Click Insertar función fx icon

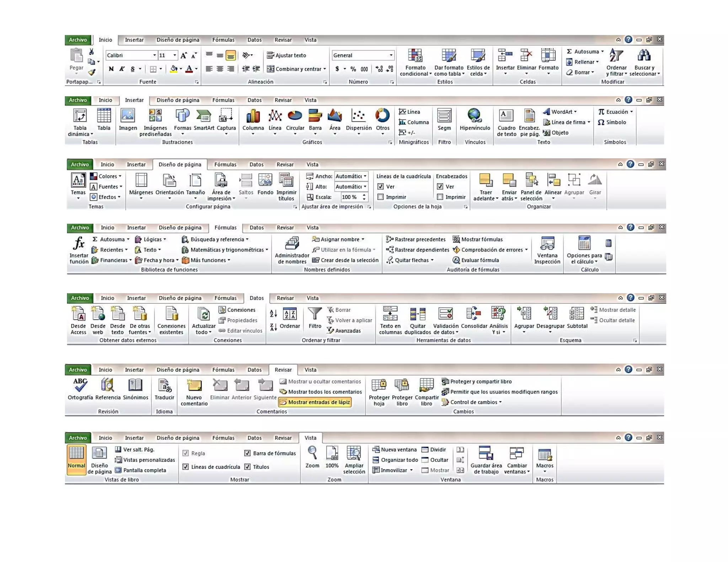[x=79, y=243]
